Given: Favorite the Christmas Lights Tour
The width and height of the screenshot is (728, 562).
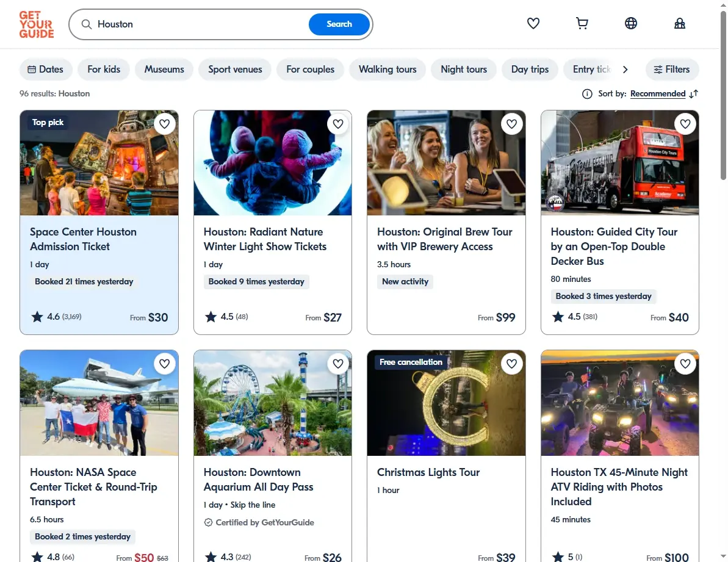Looking at the screenshot, I should [511, 364].
